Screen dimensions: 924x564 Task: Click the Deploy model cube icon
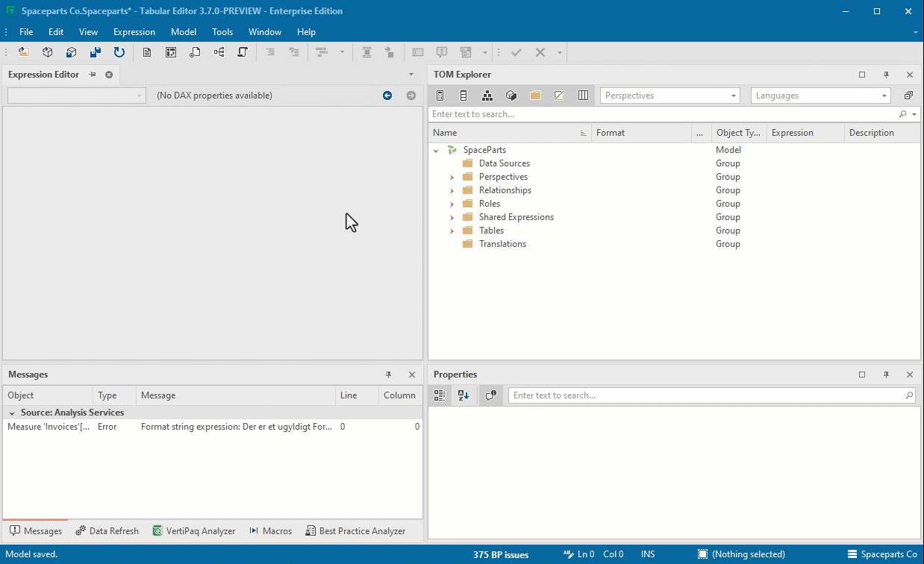71,52
